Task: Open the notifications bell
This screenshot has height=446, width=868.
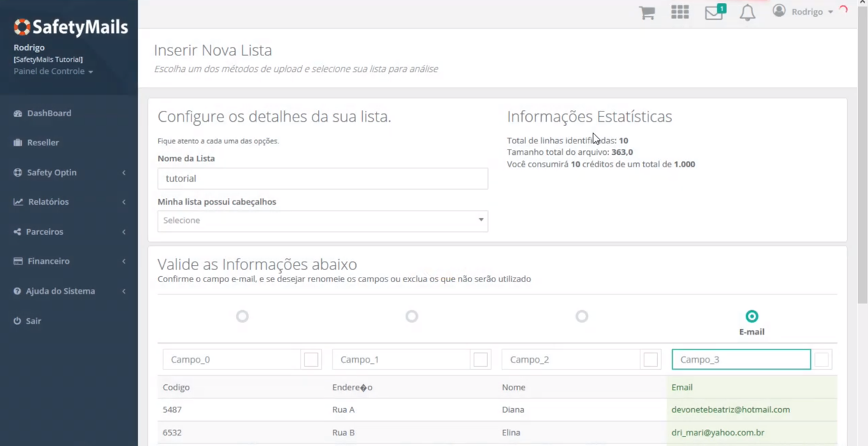Action: (x=747, y=12)
